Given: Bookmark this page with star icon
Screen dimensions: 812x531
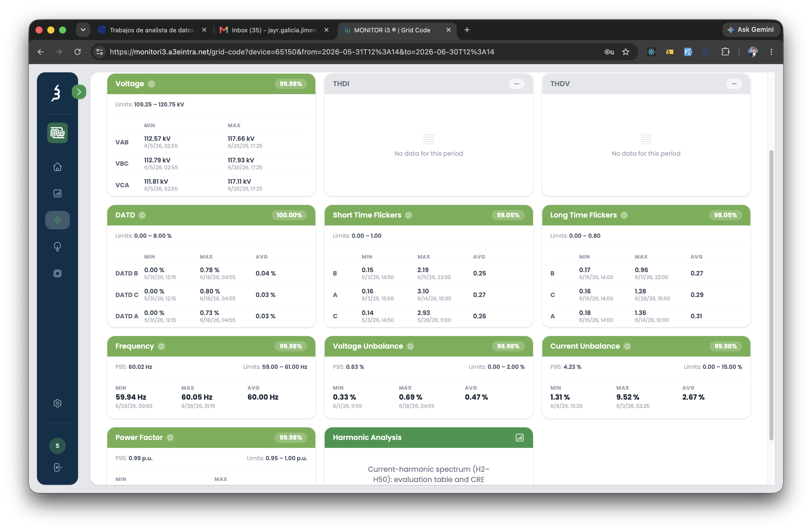Looking at the screenshot, I should [625, 52].
